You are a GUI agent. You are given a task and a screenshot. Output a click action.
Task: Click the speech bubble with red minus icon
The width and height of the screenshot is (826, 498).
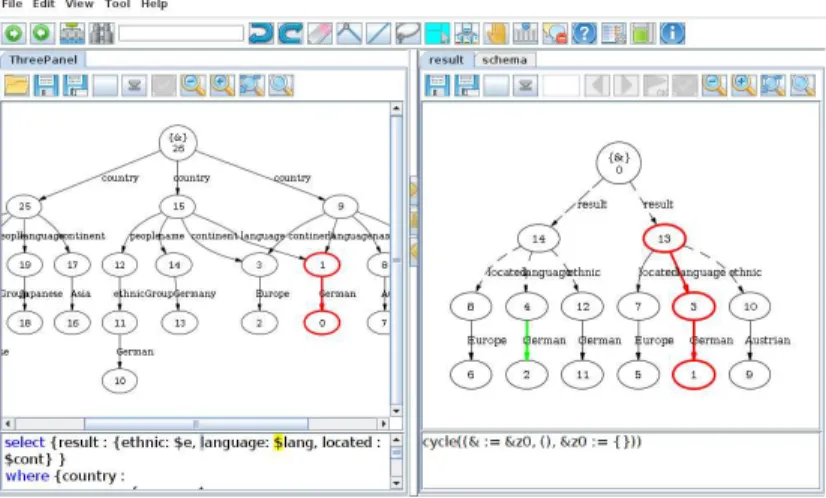[x=555, y=33]
